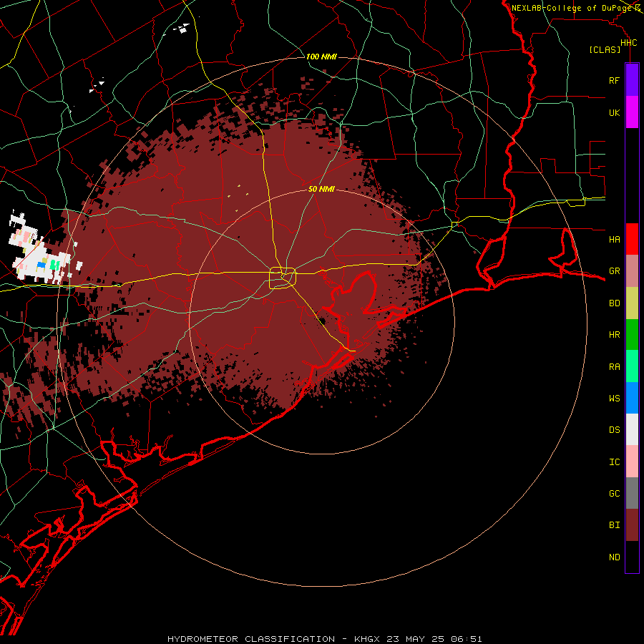This screenshot has width=644, height=644.
Task: Click the 06:51 timestamp
Action: tap(465, 639)
